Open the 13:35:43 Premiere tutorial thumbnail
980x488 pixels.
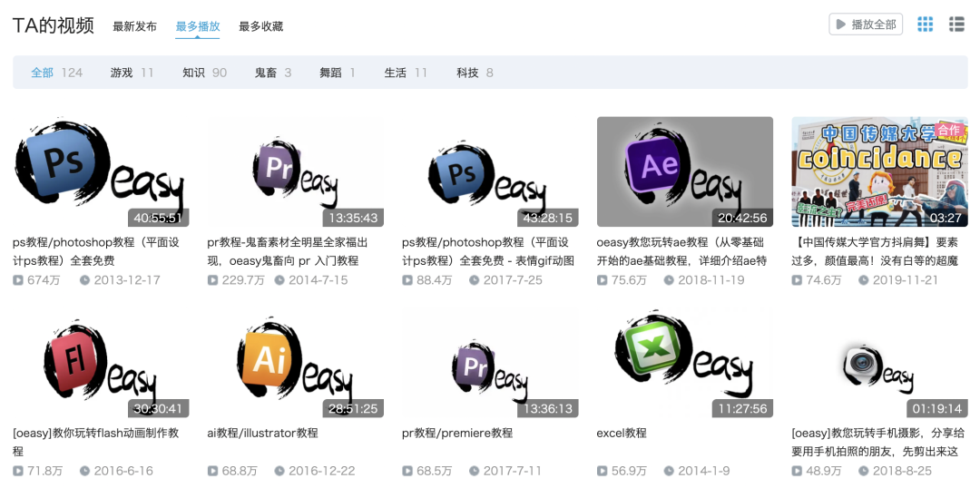coord(295,171)
